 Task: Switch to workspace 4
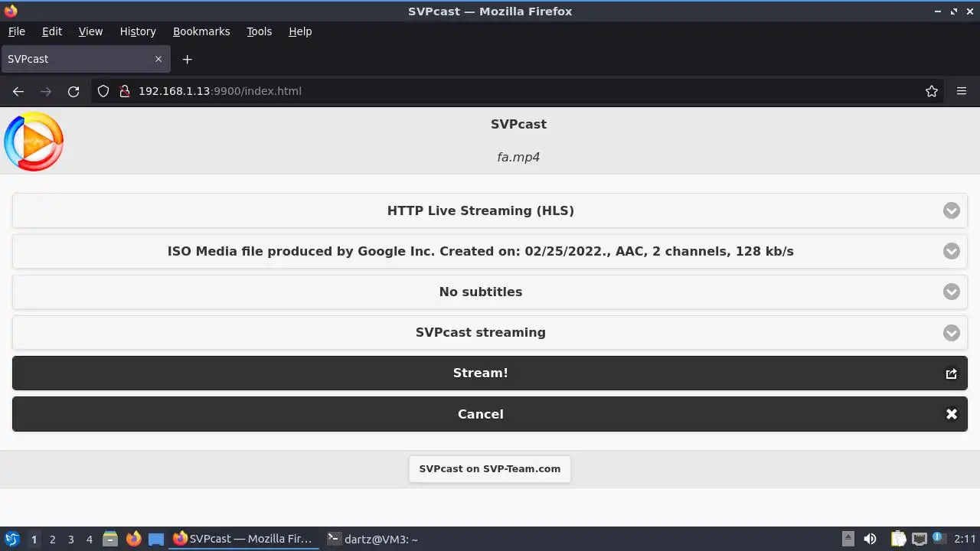[x=89, y=540]
